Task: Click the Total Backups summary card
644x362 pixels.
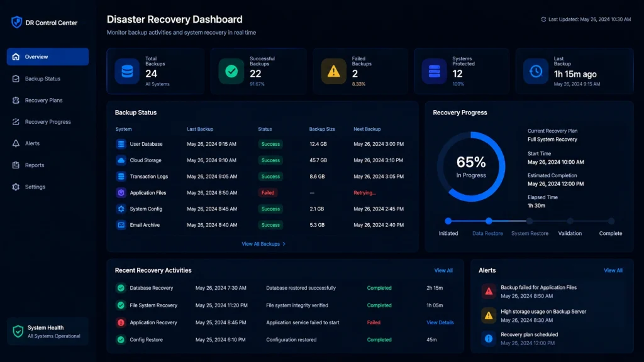Action: [x=155, y=71]
